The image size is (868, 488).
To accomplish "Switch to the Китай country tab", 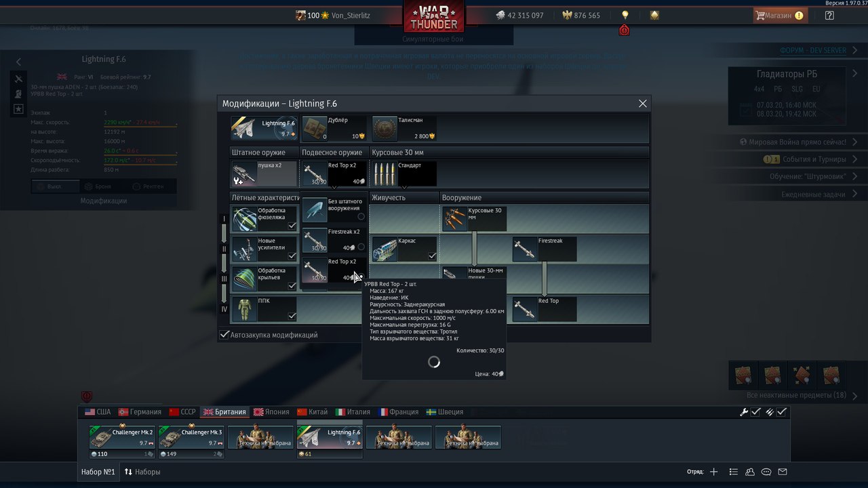I will [313, 412].
